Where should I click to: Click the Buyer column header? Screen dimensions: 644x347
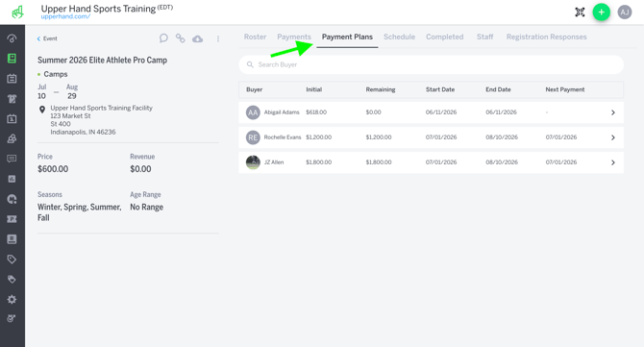click(254, 89)
